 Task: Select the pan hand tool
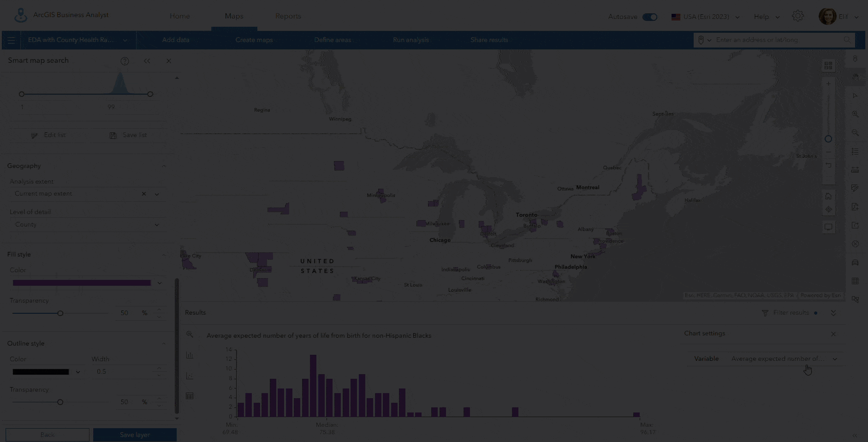(x=856, y=77)
